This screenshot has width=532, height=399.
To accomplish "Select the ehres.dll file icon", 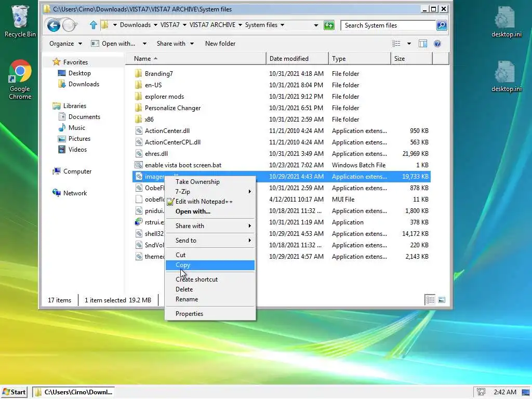I will click(138, 154).
